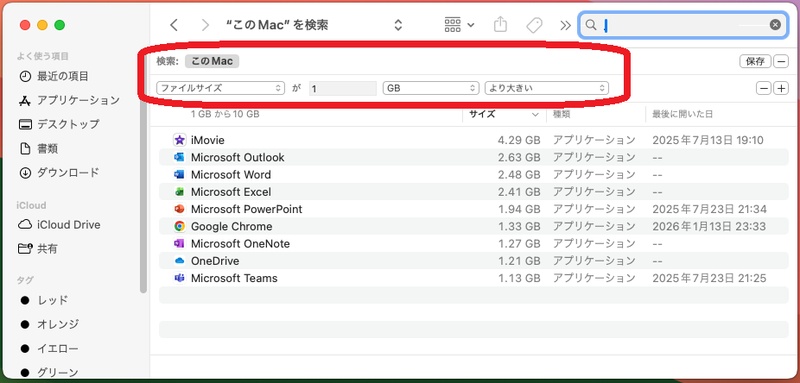The width and height of the screenshot is (800, 383).
Task: Remove search with minus beside 保存
Action: pyautogui.click(x=781, y=61)
